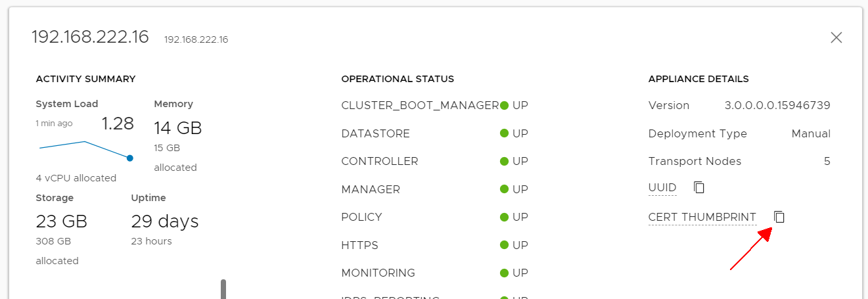This screenshot has height=299, width=868.
Task: Click the POLICY status indicator dot
Action: (505, 217)
